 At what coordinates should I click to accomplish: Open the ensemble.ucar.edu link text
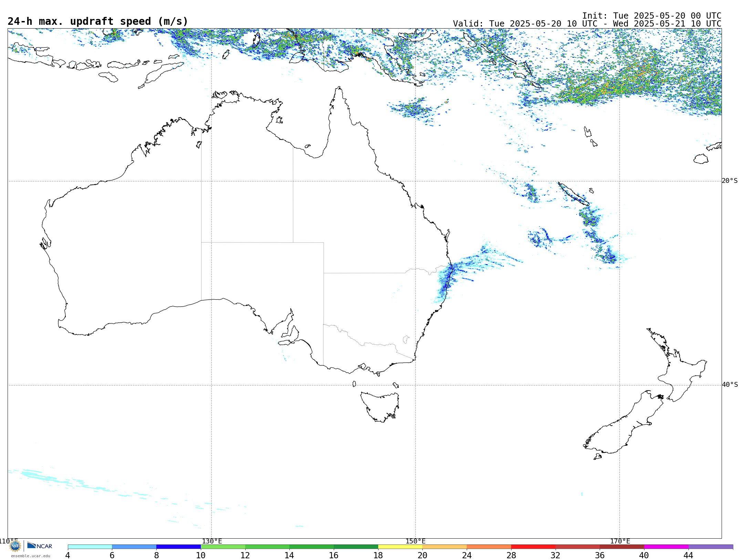click(31, 556)
